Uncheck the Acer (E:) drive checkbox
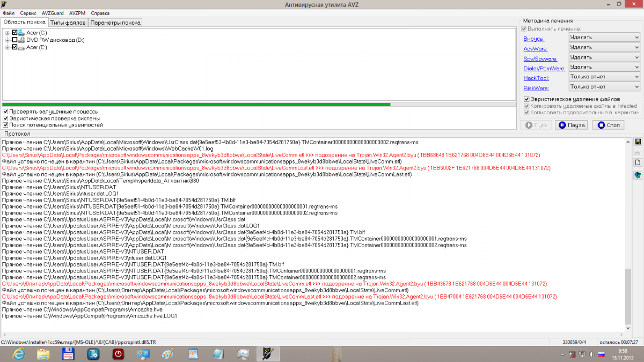The width and height of the screenshot is (644, 362). click(14, 47)
